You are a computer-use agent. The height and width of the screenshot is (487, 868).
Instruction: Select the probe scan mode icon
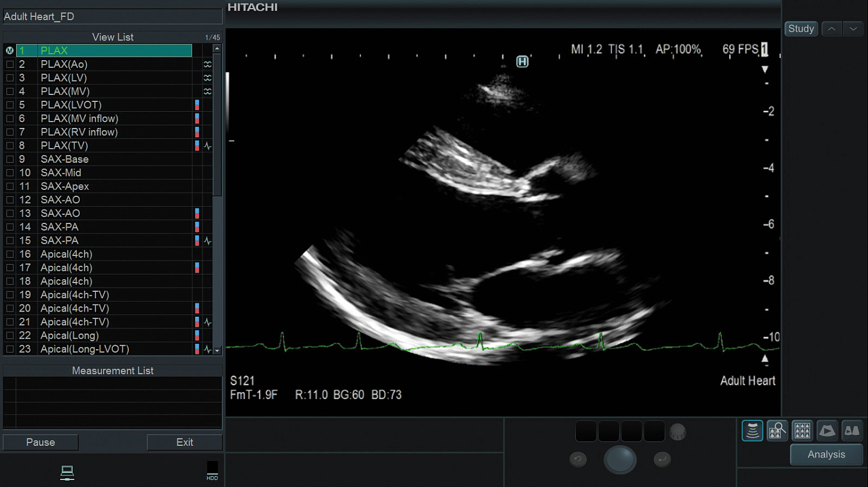(752, 431)
